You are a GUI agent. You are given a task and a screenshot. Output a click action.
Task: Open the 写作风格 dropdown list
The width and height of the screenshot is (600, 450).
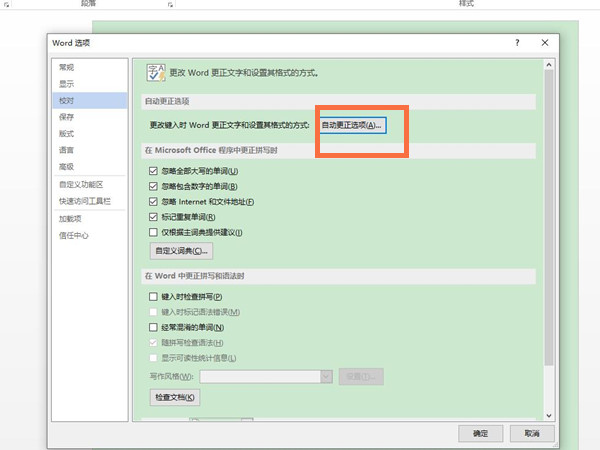tap(326, 376)
